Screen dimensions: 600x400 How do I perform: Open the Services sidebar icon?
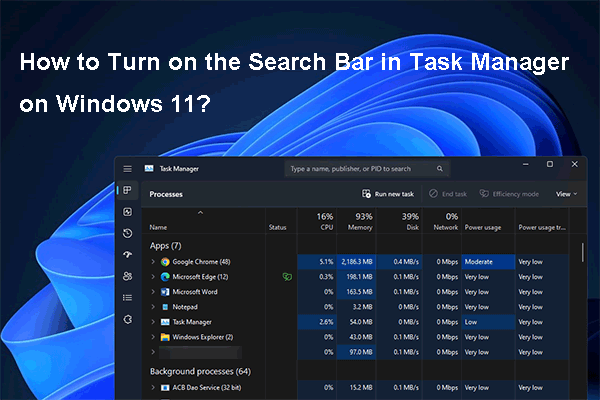point(127,319)
